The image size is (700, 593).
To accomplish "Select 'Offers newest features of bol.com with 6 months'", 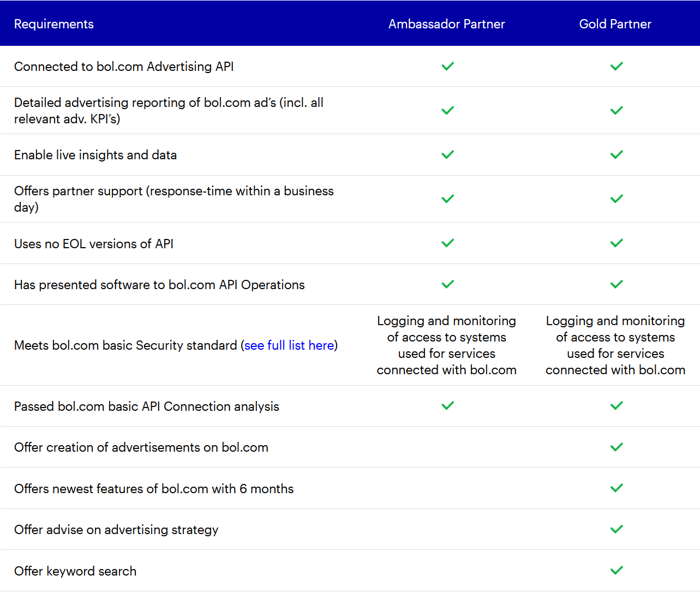I will point(154,489).
